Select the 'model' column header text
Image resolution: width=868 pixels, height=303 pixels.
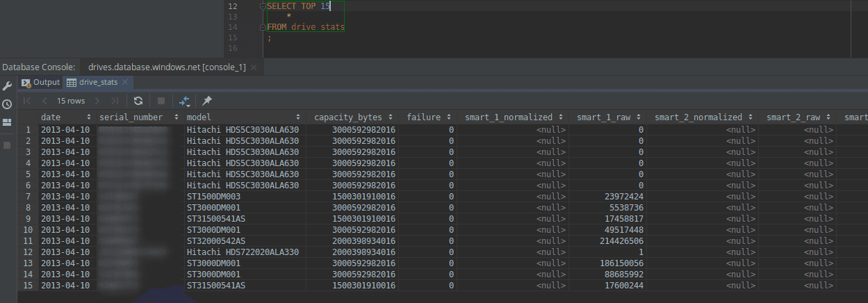point(199,117)
